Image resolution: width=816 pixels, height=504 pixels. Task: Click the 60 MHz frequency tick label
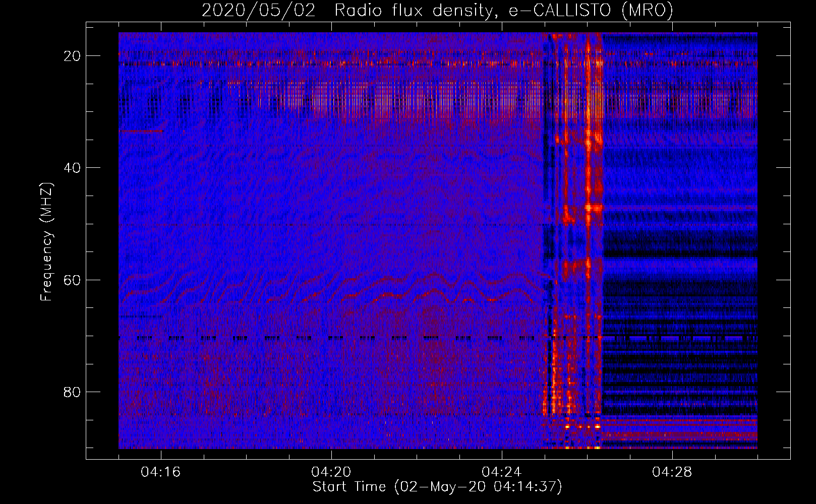click(x=72, y=280)
